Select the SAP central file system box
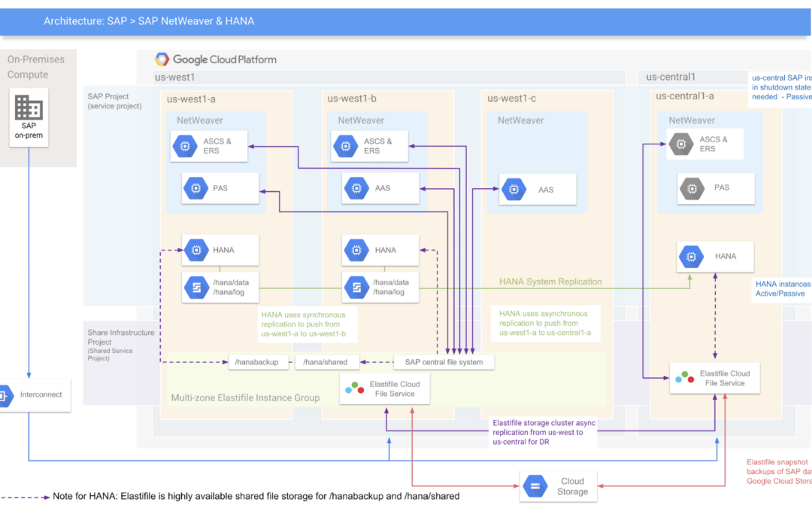This screenshot has height=508, width=812. click(444, 362)
